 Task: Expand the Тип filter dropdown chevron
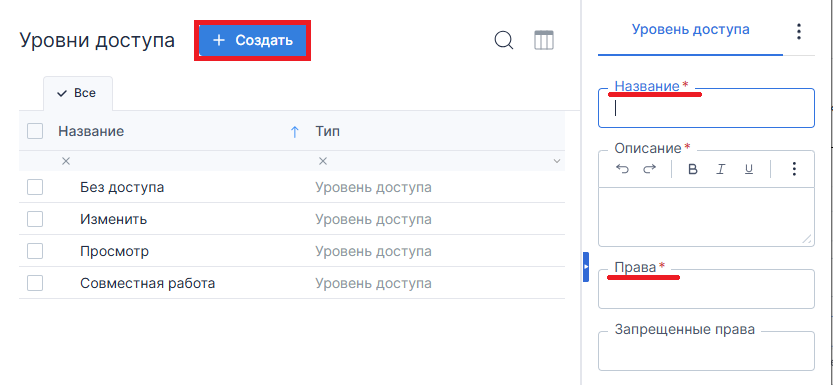pos(557,161)
